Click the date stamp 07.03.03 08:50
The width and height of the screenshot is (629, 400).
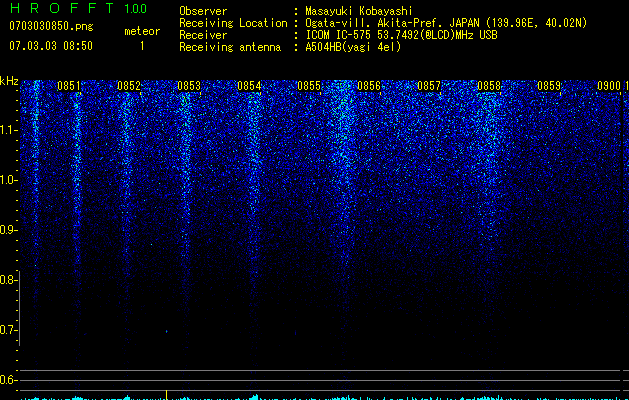[51, 46]
